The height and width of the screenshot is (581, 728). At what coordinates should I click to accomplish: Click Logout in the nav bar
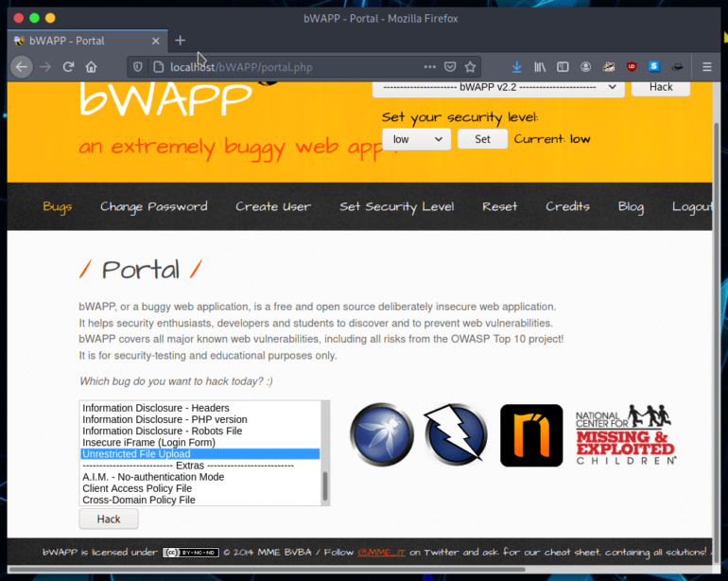(x=692, y=206)
